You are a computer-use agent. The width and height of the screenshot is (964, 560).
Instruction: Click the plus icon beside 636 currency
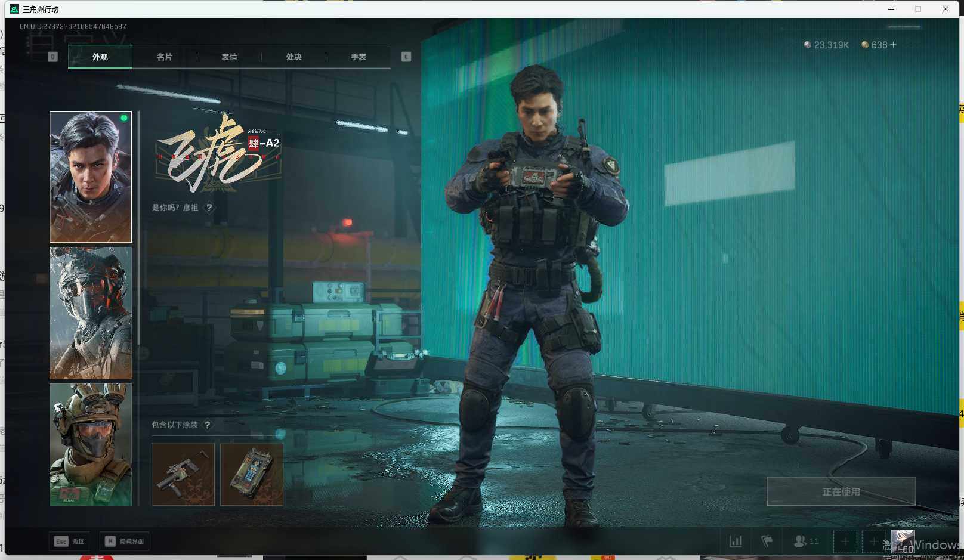pos(893,45)
